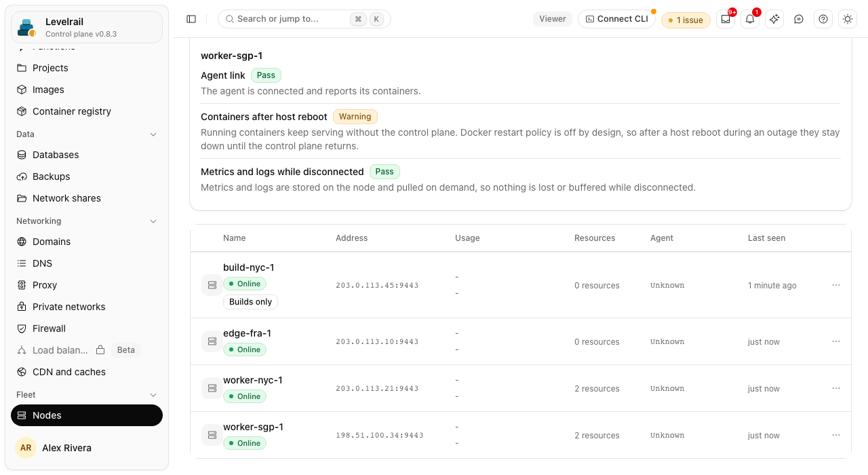Open Images in the sidebar
The width and height of the screenshot is (868, 475).
pos(87,90)
